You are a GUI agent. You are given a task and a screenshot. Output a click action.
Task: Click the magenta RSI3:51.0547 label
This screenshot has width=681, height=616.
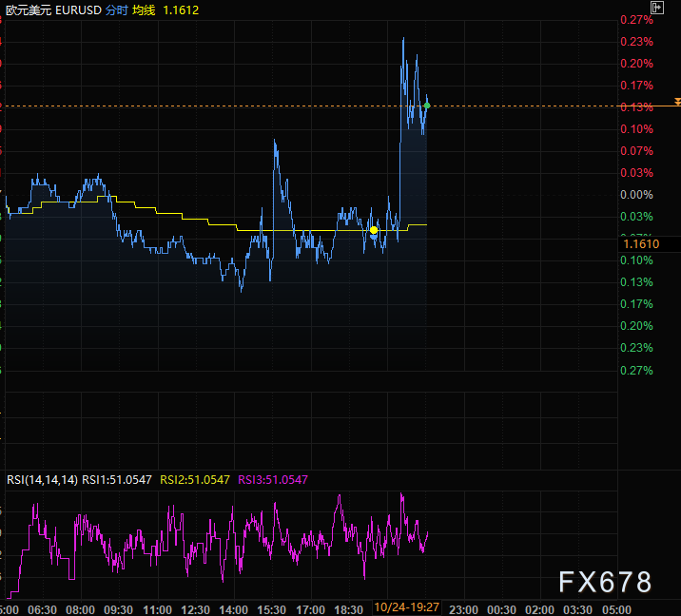pyautogui.click(x=272, y=480)
